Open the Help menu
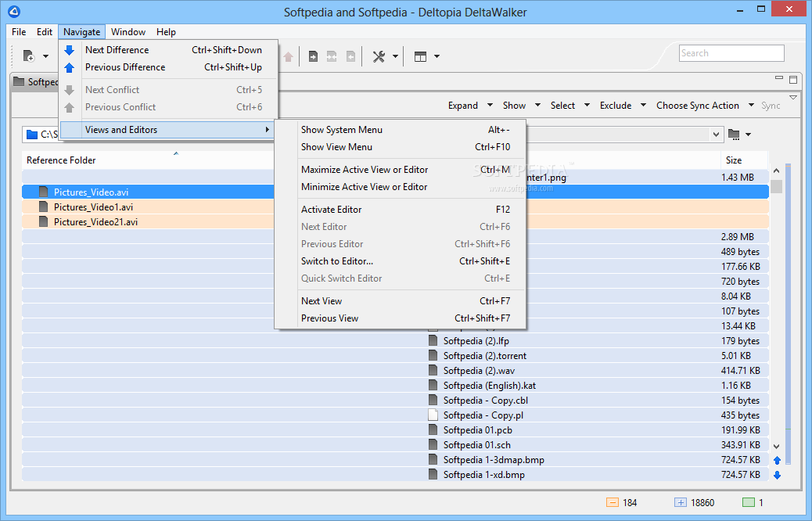The height and width of the screenshot is (521, 812). tap(166, 31)
